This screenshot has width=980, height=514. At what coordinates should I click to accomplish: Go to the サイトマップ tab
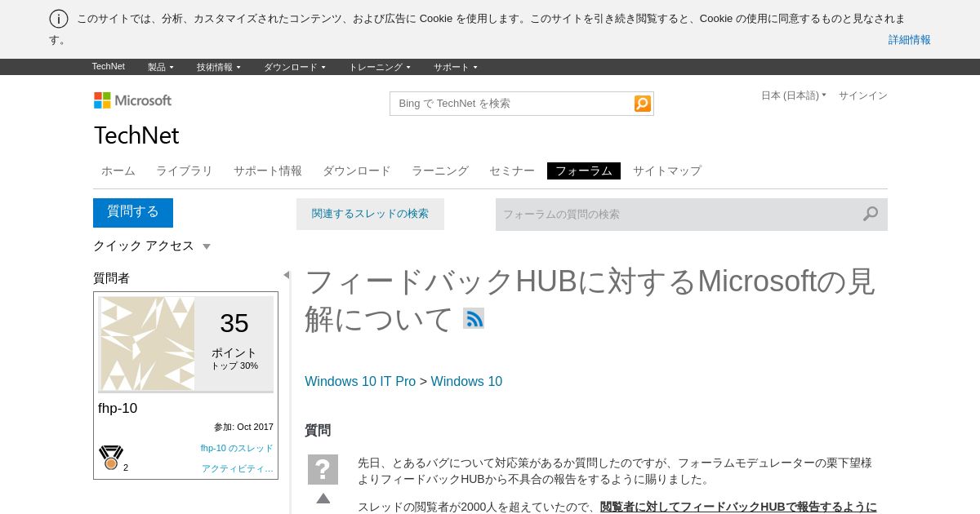667,171
